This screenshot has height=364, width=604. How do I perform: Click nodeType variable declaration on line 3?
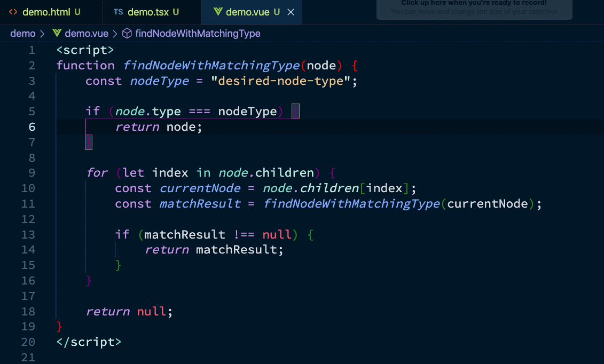coord(160,81)
